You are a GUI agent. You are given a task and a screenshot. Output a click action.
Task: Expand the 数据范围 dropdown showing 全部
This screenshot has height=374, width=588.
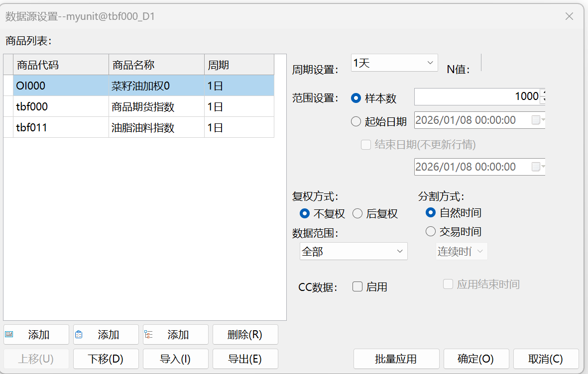click(x=353, y=252)
